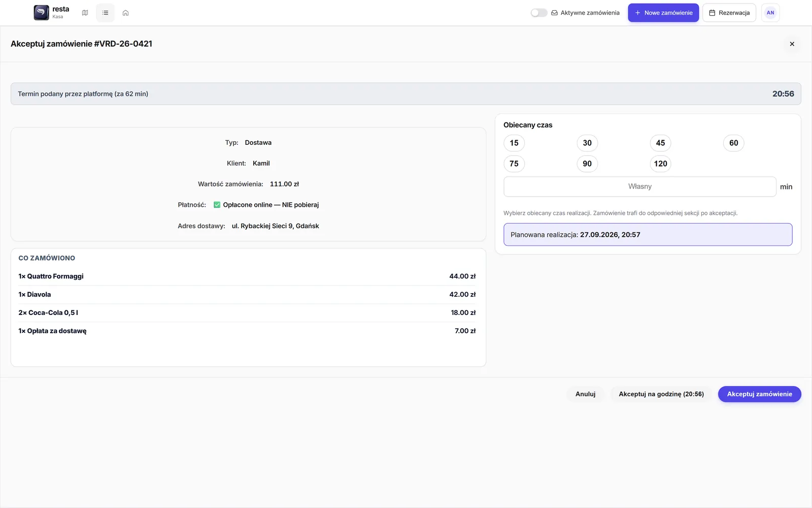Click Nowe zamówienie button
Viewport: 812px width, 508px height.
[663, 13]
